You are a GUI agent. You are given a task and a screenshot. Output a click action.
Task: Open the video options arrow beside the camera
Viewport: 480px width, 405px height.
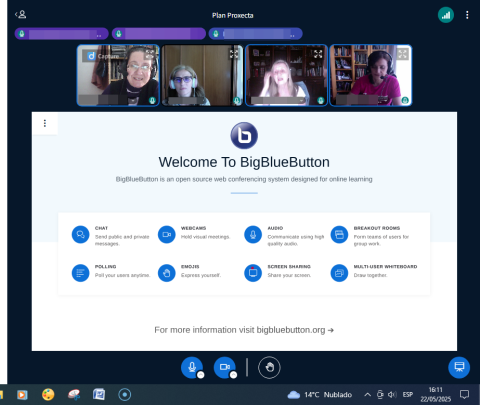pyautogui.click(x=233, y=375)
